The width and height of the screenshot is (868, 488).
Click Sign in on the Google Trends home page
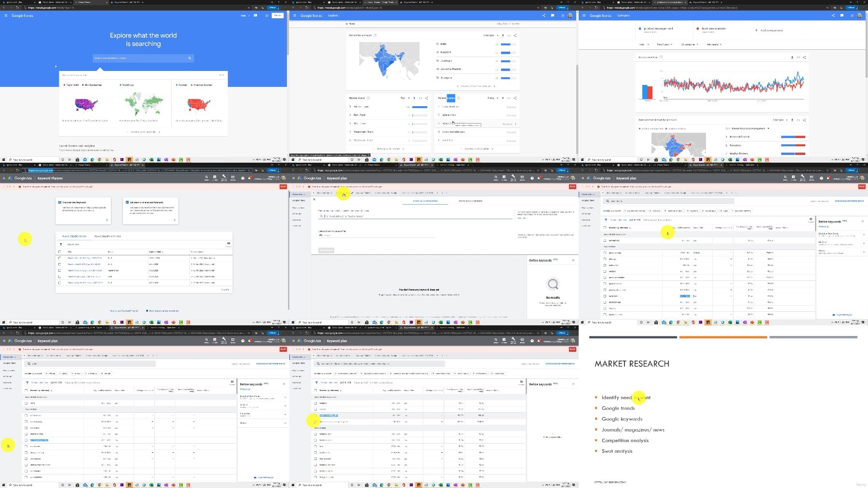tap(278, 15)
